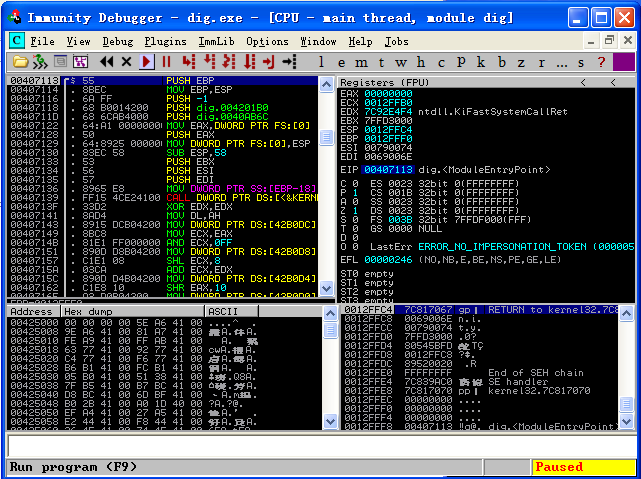
Task: Click Registers (FPU) header bar
Action: pyautogui.click(x=486, y=82)
